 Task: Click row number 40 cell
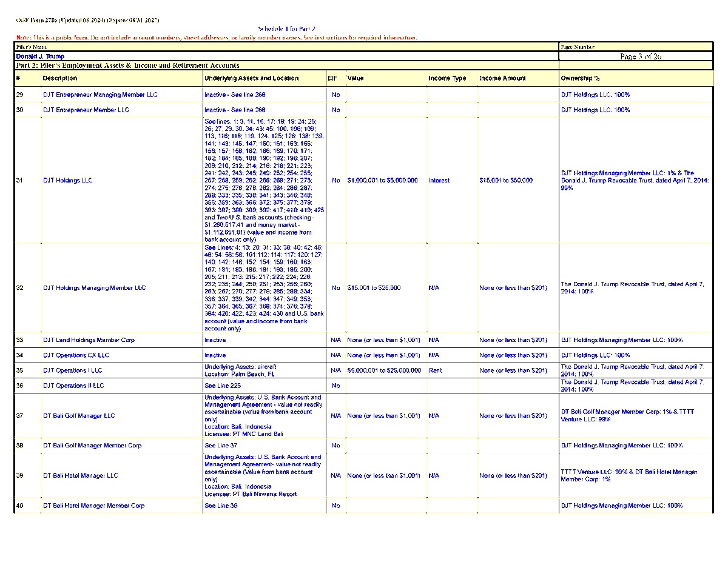pyautogui.click(x=27, y=506)
